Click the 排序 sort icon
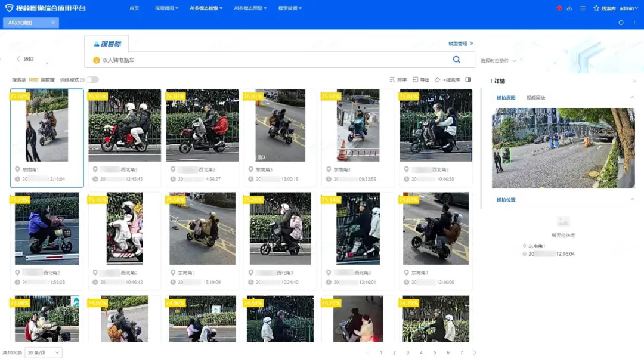Screen dimensions: 644x362 392,79
